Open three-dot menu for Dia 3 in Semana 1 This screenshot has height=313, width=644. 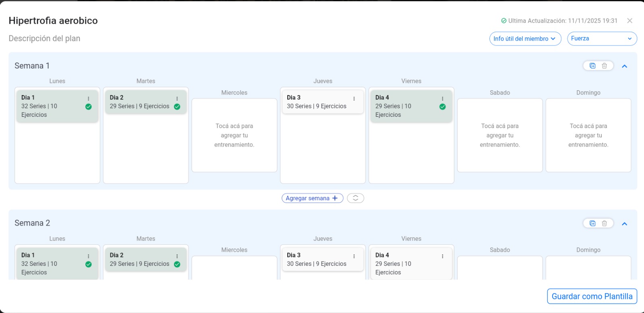click(x=354, y=99)
